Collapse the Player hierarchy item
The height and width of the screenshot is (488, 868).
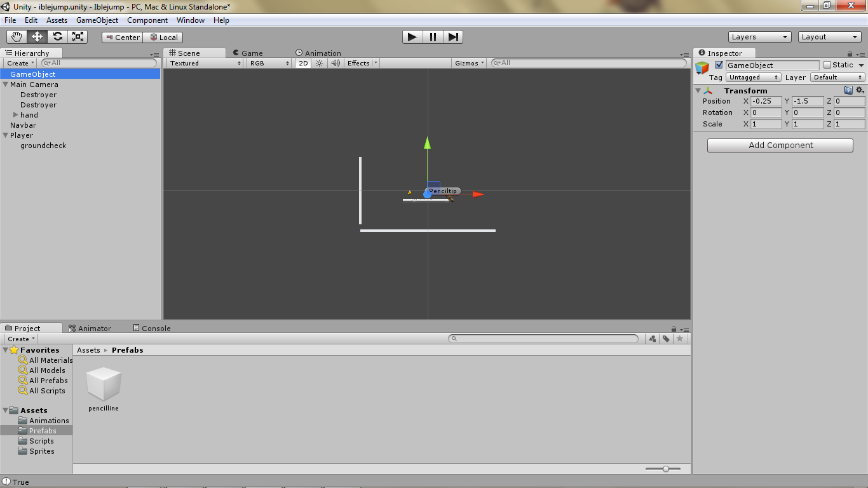click(6, 135)
